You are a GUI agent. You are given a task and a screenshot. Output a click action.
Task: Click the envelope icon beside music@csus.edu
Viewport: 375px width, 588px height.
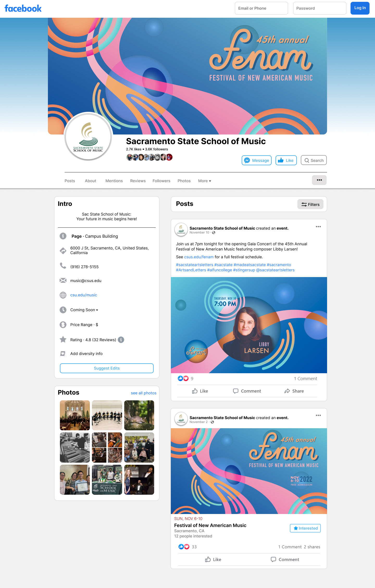click(x=63, y=280)
